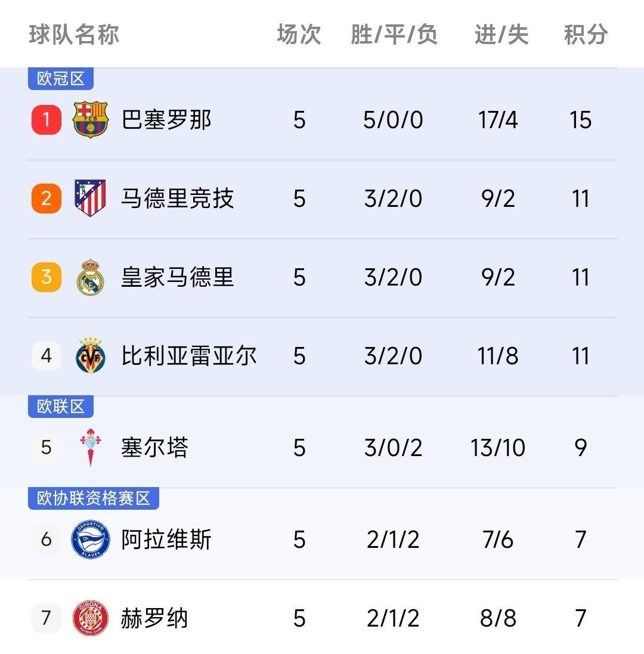
Task: Open team name 赫罗纳
Action: click(154, 618)
